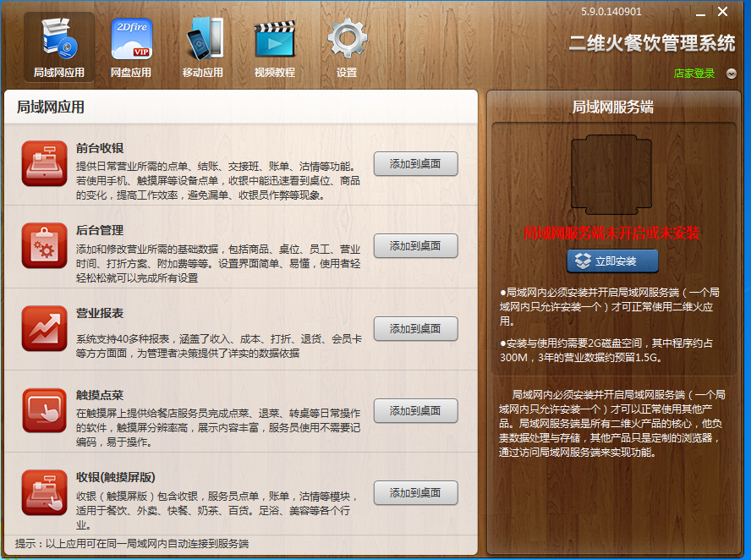
Task: Click the empty server status placeholder image
Action: coord(611,174)
